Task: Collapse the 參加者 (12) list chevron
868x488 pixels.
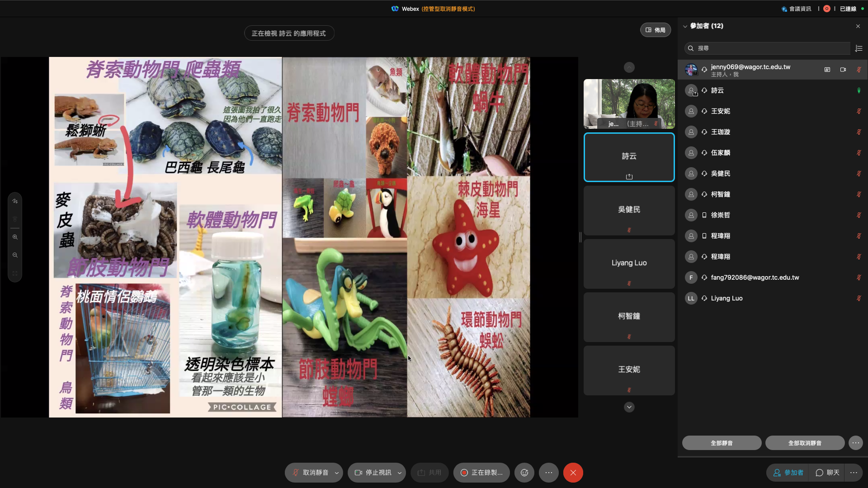Action: (685, 26)
